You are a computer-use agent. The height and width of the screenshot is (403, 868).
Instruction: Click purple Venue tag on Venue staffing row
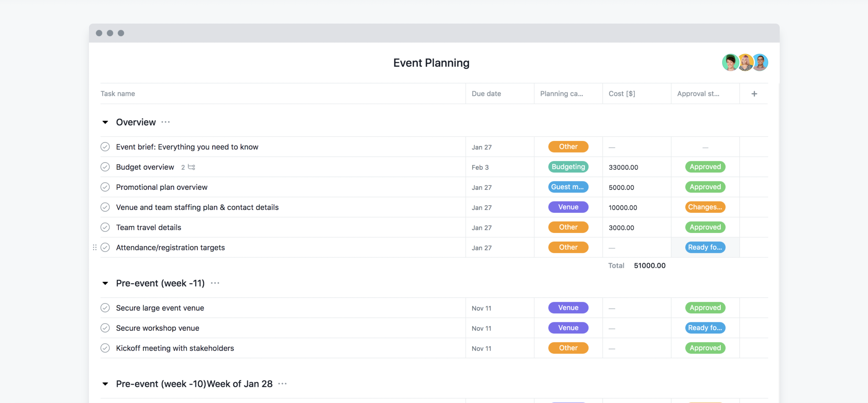(568, 207)
